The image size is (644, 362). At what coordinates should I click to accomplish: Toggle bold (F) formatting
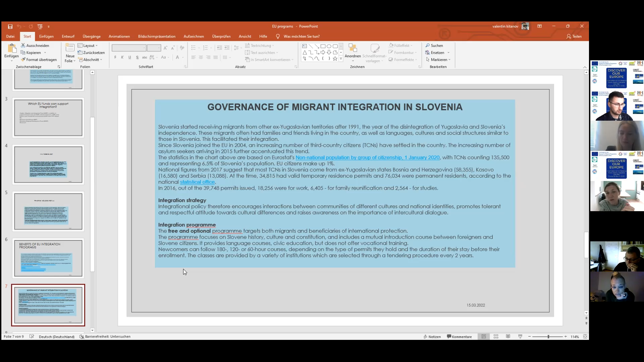point(115,57)
